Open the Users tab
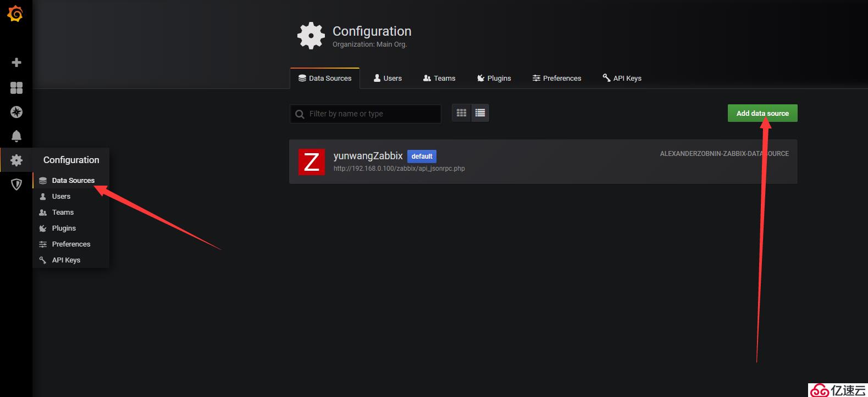Image resolution: width=868 pixels, height=397 pixels. point(388,78)
